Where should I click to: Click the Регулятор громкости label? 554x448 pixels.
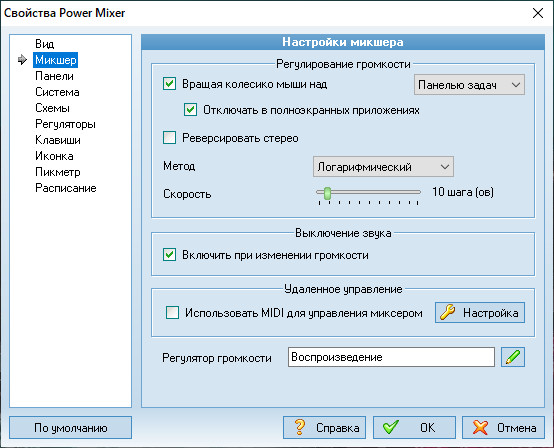(x=217, y=358)
